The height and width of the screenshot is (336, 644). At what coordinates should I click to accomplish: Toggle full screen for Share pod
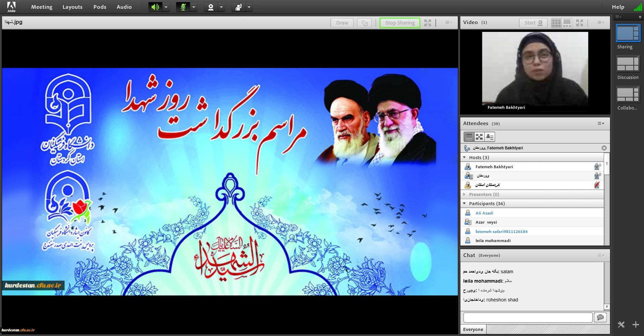pyautogui.click(x=427, y=23)
